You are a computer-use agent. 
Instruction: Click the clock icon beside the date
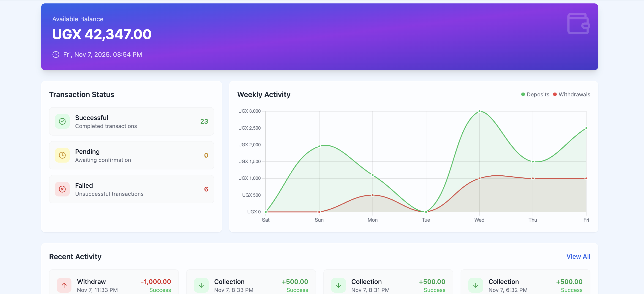click(56, 54)
